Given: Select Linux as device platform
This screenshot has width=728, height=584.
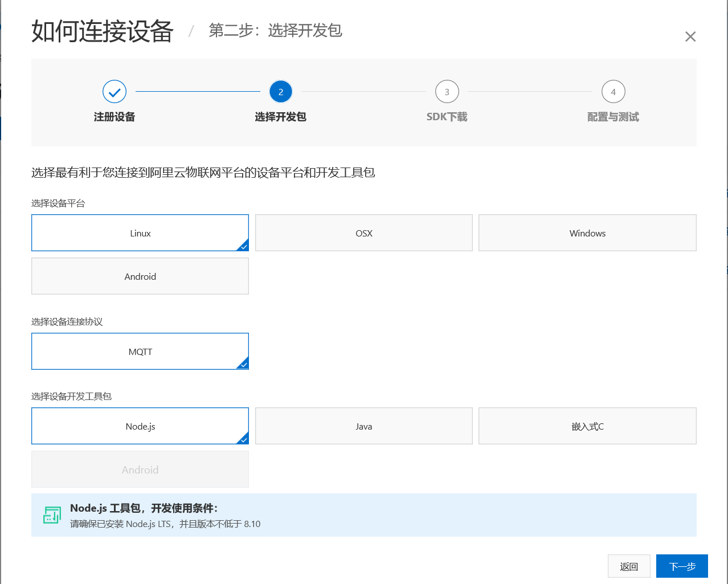Looking at the screenshot, I should tap(140, 233).
